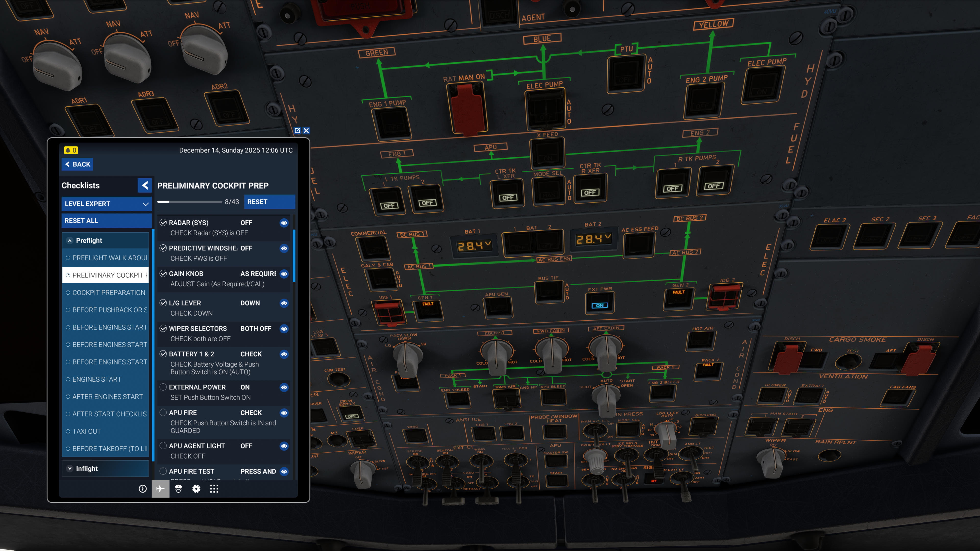
Task: Click eye icon for L/G LEVER item
Action: click(284, 303)
